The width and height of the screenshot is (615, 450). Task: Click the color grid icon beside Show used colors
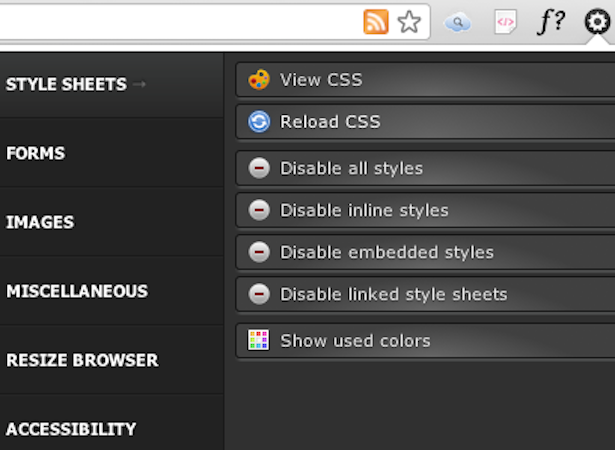pos(258,340)
